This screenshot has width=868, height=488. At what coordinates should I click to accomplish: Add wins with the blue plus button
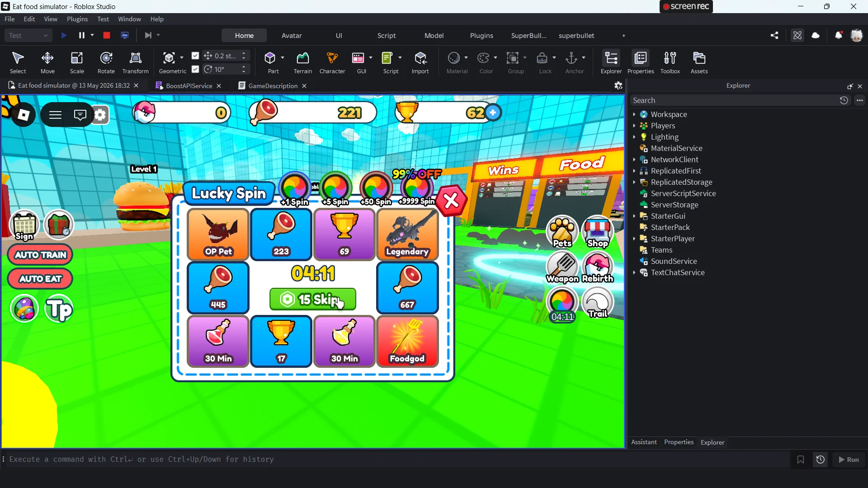point(493,113)
